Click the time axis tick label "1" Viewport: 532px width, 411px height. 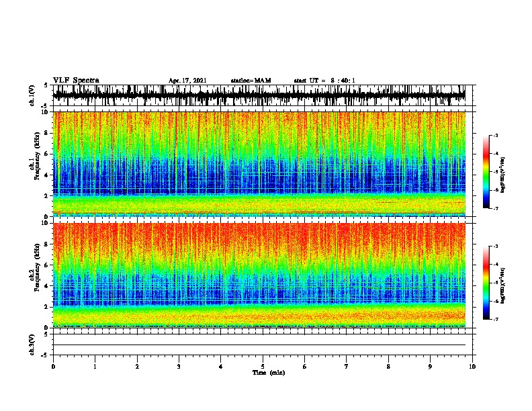(x=95, y=367)
